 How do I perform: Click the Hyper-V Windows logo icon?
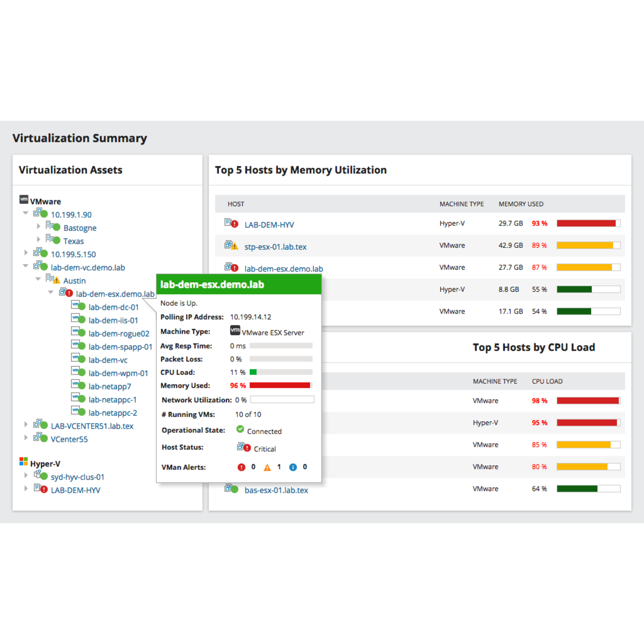(24, 461)
